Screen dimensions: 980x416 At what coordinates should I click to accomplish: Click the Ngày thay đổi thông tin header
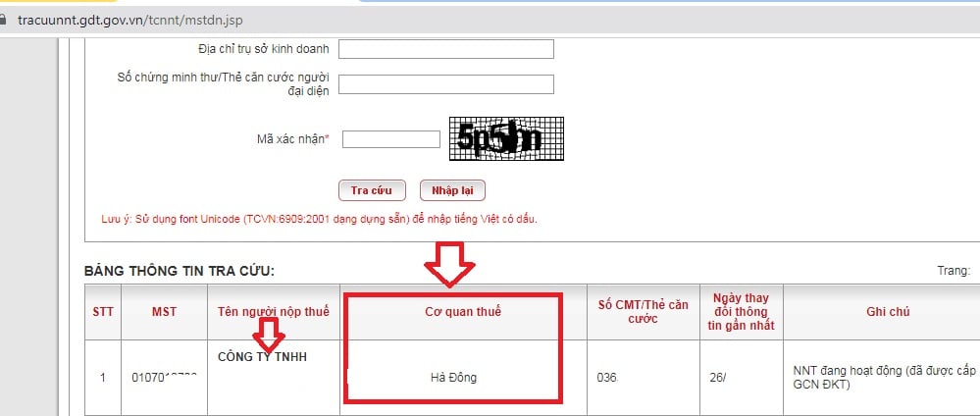pos(741,312)
